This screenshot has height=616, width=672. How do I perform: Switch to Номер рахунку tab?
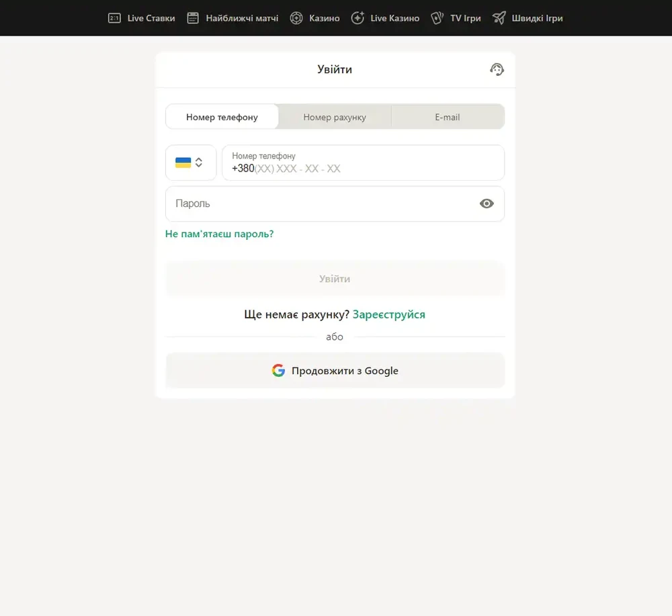pos(335,116)
